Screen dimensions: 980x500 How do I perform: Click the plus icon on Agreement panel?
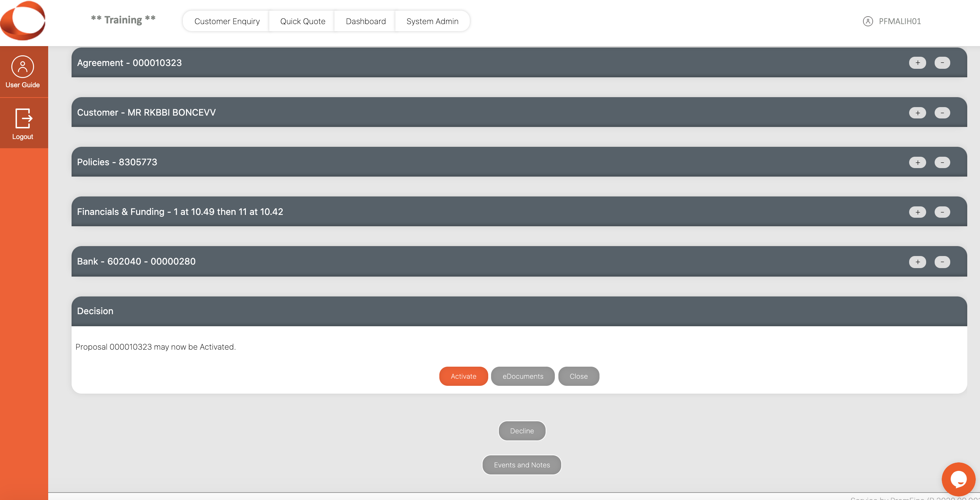pyautogui.click(x=918, y=62)
